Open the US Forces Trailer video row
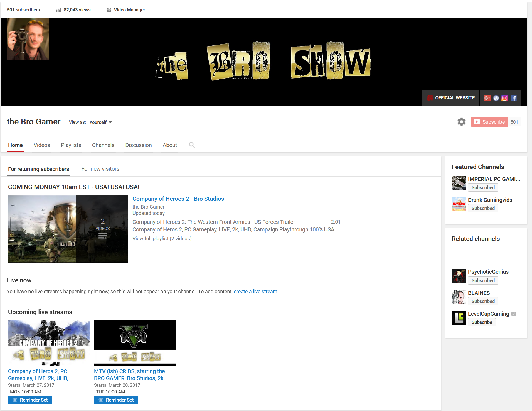The height and width of the screenshot is (411, 532). tap(237, 222)
